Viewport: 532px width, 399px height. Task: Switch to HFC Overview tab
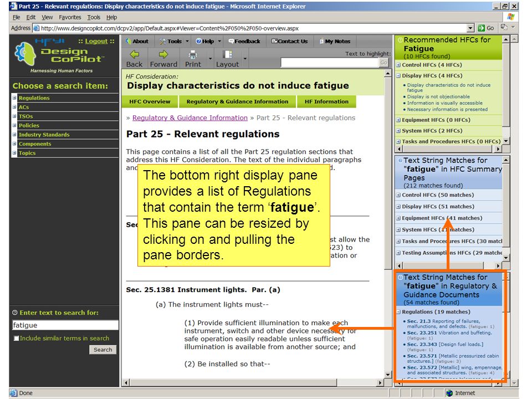150,101
